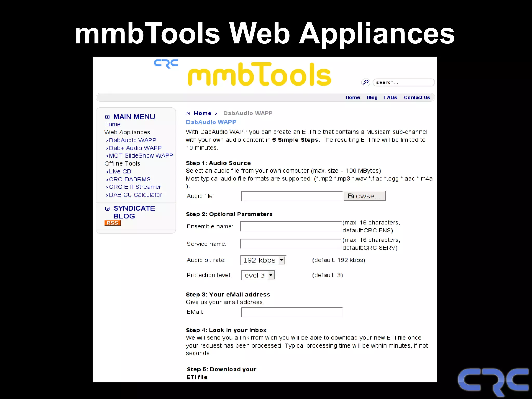Click the magnifier search icon
The width and height of the screenshot is (532, 399).
coord(366,82)
